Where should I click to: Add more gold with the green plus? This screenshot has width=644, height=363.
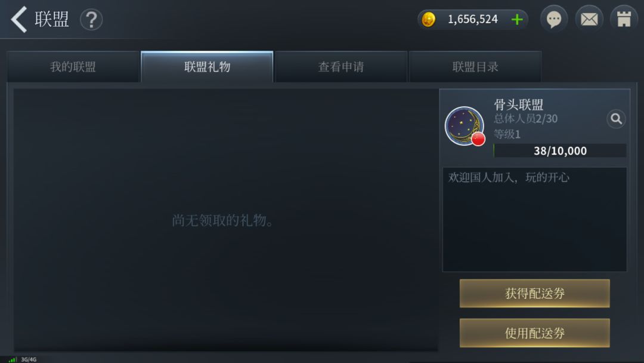(x=517, y=19)
